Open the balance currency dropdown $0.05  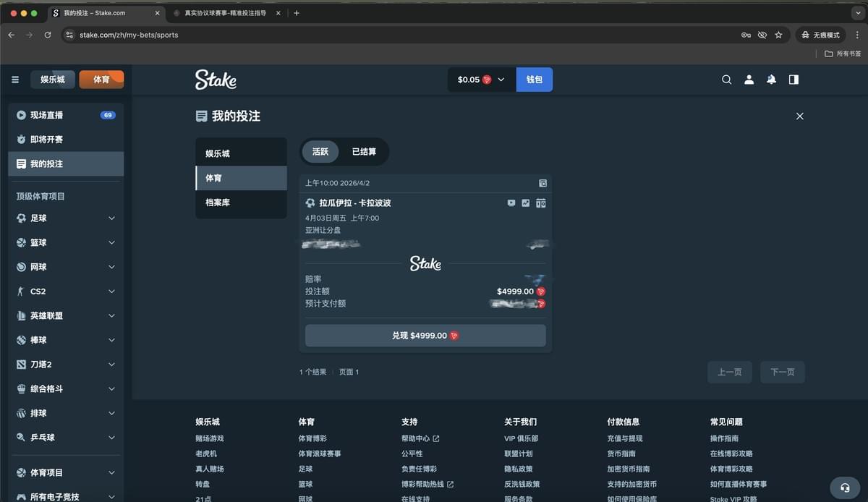point(481,80)
